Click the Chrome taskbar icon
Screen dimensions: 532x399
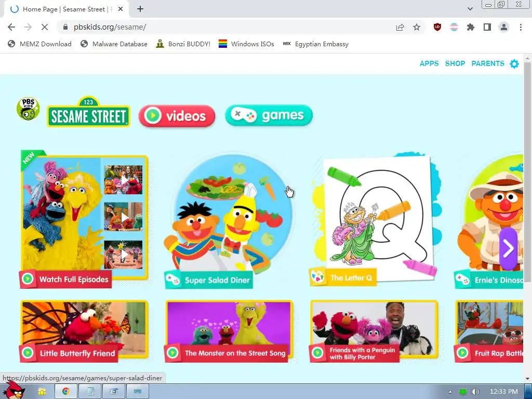click(x=66, y=392)
